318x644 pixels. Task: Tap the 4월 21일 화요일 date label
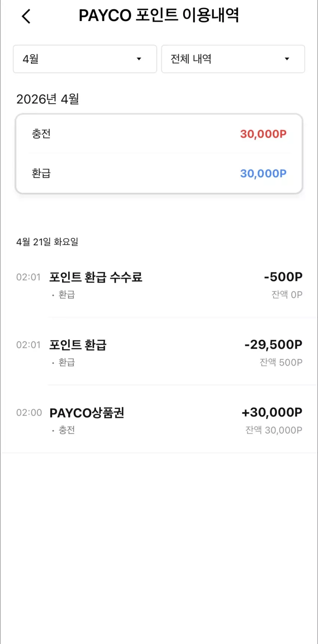click(x=47, y=242)
